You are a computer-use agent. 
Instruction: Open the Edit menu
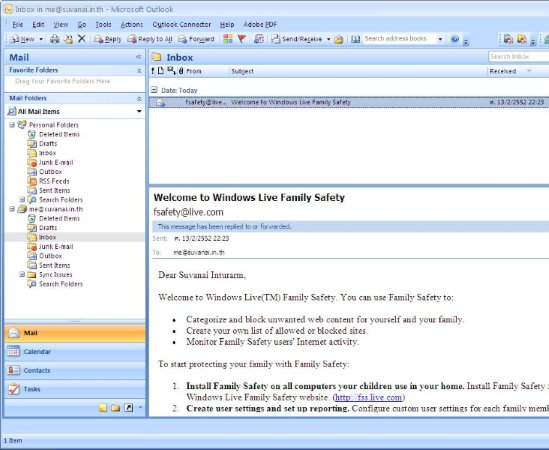pos(38,25)
